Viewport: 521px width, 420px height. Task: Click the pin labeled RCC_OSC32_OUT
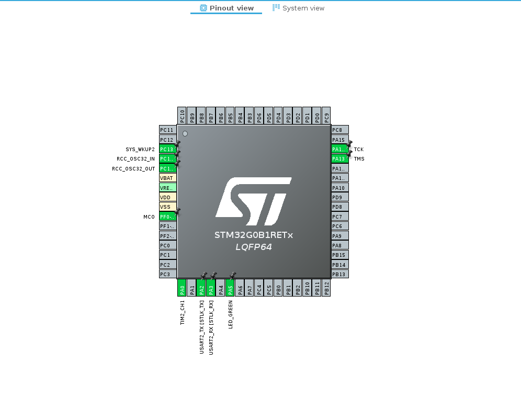168,168
